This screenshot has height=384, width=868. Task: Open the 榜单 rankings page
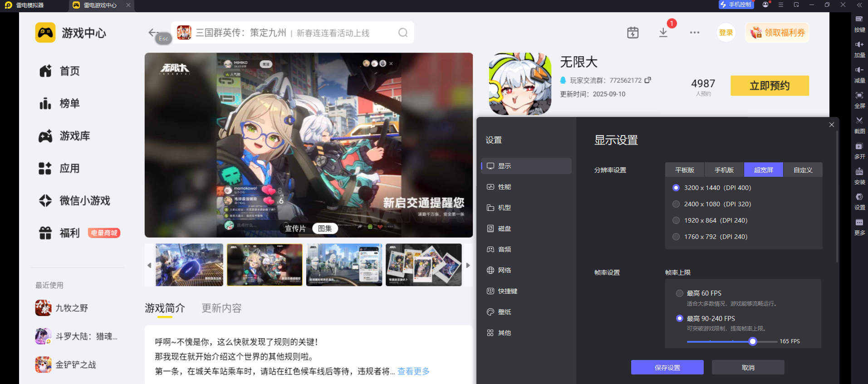click(x=59, y=103)
